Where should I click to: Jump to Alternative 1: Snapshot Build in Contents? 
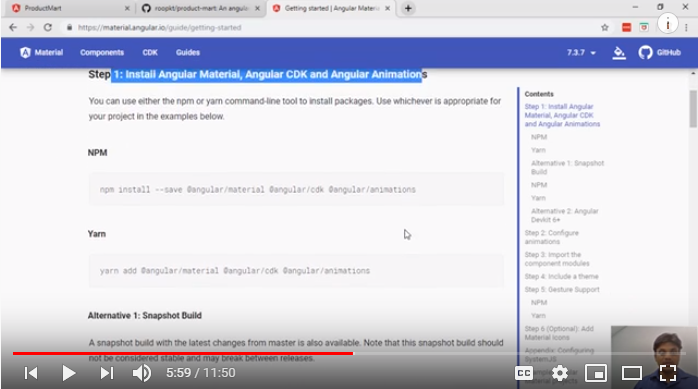(567, 167)
